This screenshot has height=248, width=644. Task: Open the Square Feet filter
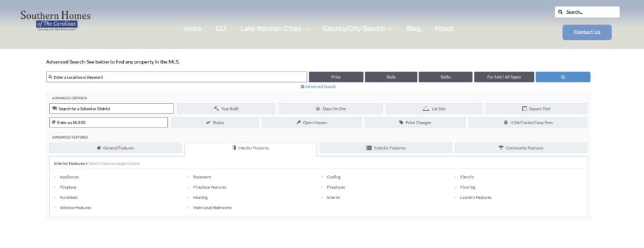click(x=536, y=109)
